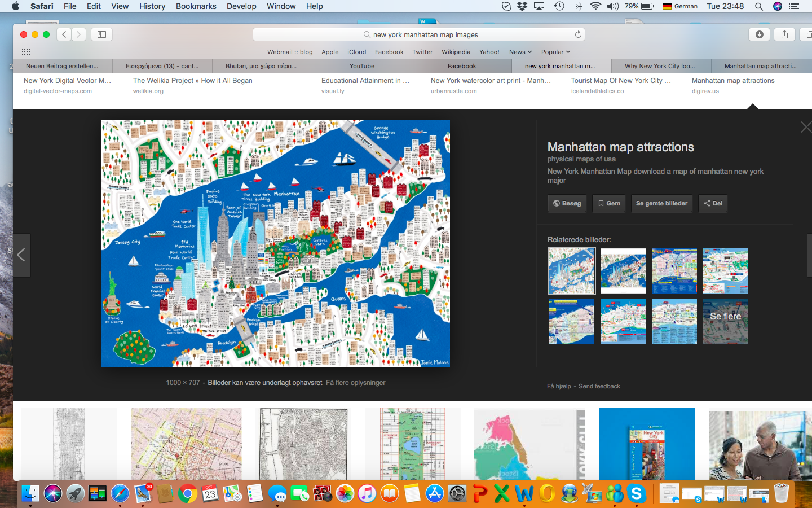The image size is (812, 508).
Task: Open the Safari share button
Action: click(784, 34)
